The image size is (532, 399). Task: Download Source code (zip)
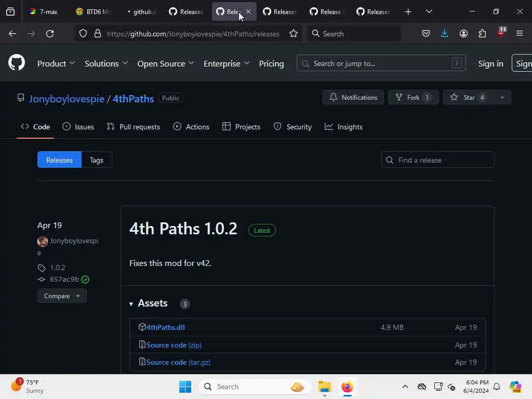click(174, 345)
